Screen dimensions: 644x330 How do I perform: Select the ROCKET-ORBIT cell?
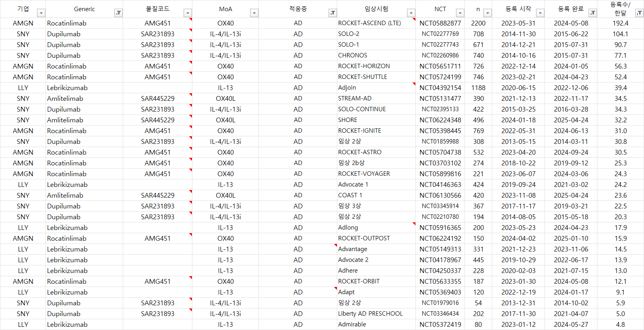376,281
